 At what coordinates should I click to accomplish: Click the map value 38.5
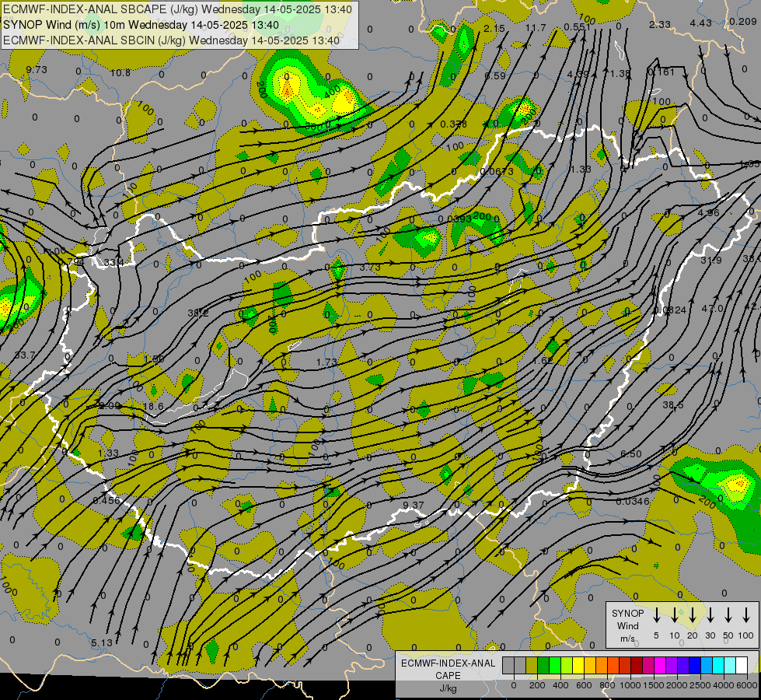click(x=672, y=404)
